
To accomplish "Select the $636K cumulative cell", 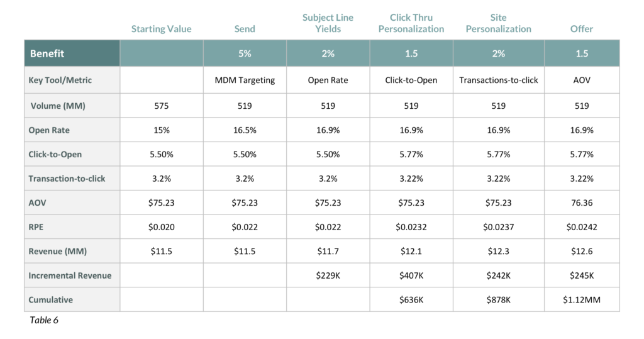I will coord(411,300).
